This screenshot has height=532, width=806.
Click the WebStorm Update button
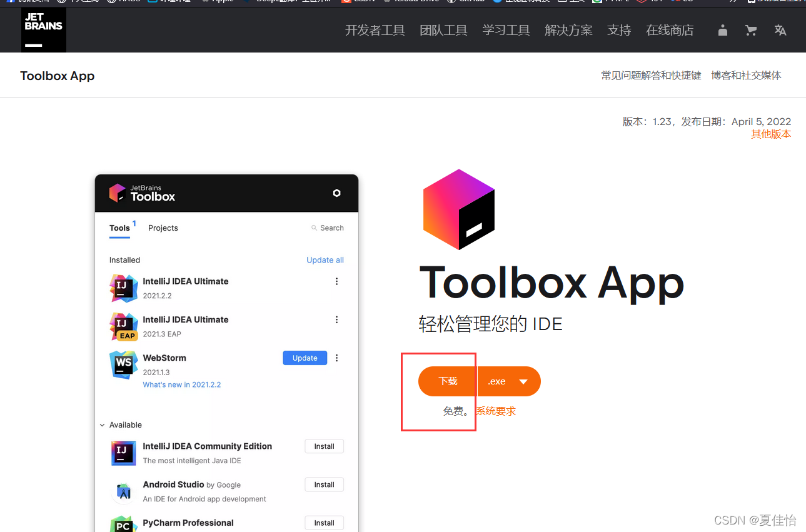(305, 358)
